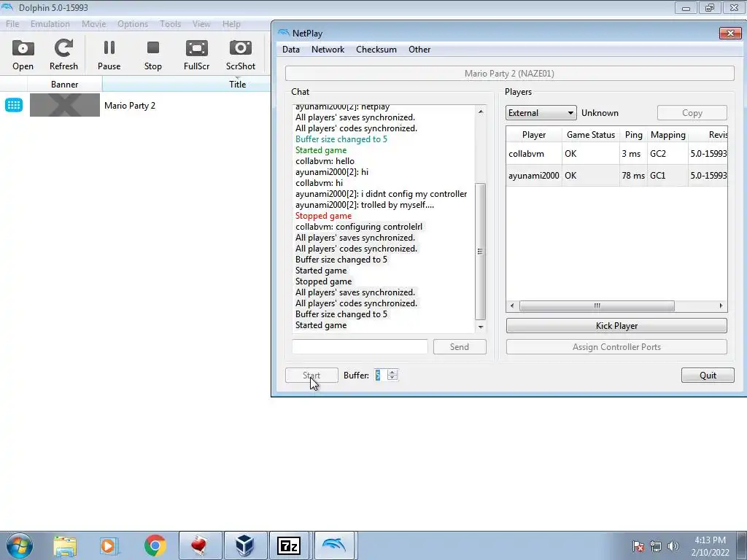Open the NetPlay Checksum menu
Viewport: 747px width, 560px height.
point(376,50)
